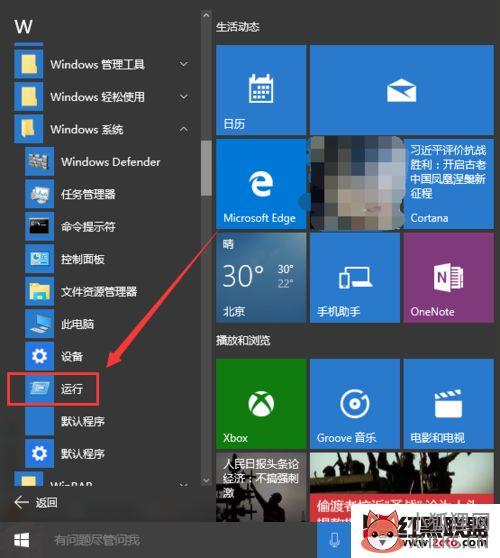Open the Groove 音乐 tile

(x=355, y=404)
